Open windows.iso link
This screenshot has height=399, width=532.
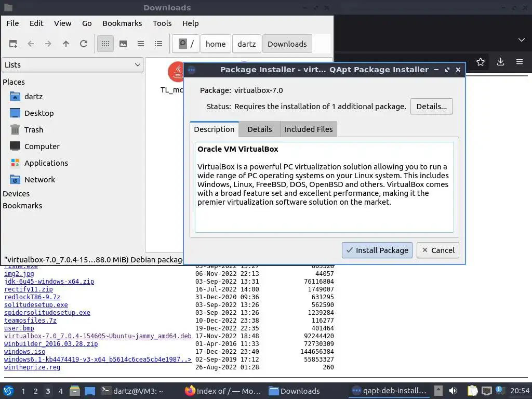point(24,352)
